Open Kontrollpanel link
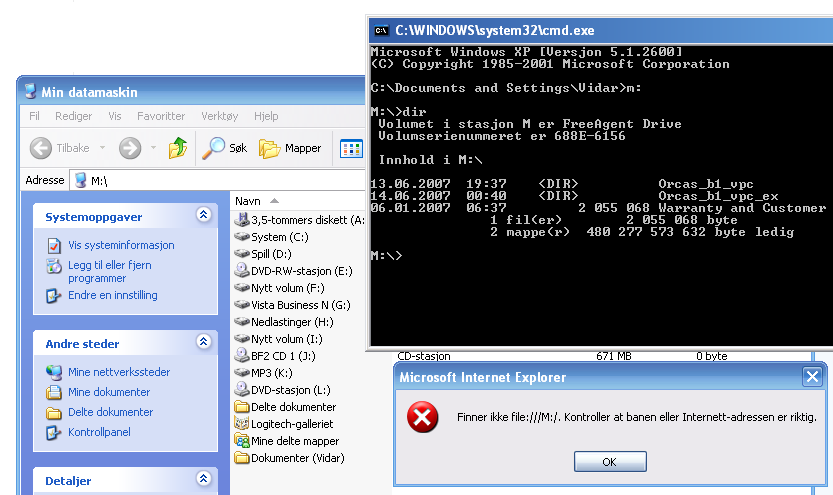Image resolution: width=833 pixels, height=495 pixels. pyautogui.click(x=99, y=432)
